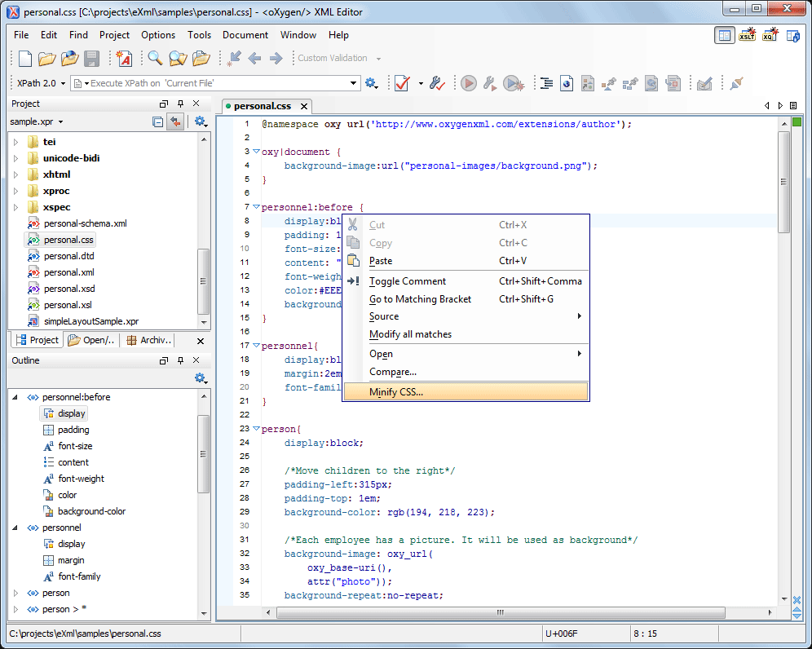Open the Document menu

(245, 35)
